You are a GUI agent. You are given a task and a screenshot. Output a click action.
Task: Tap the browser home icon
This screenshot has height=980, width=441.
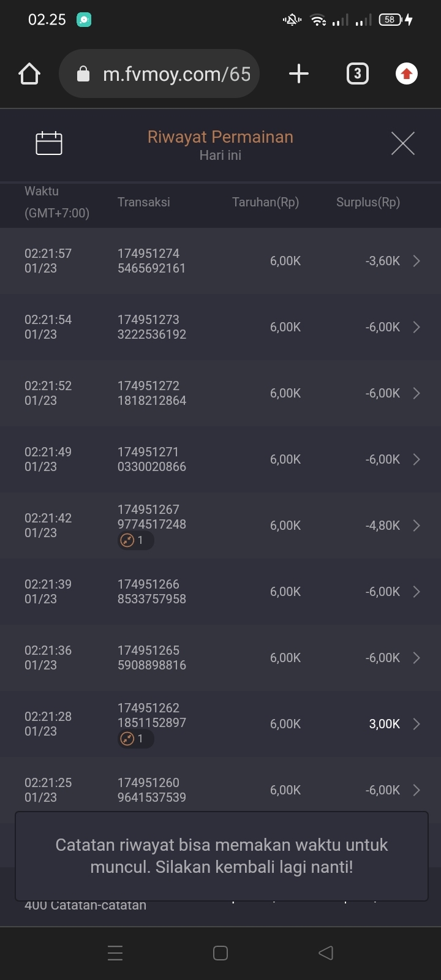pyautogui.click(x=29, y=74)
